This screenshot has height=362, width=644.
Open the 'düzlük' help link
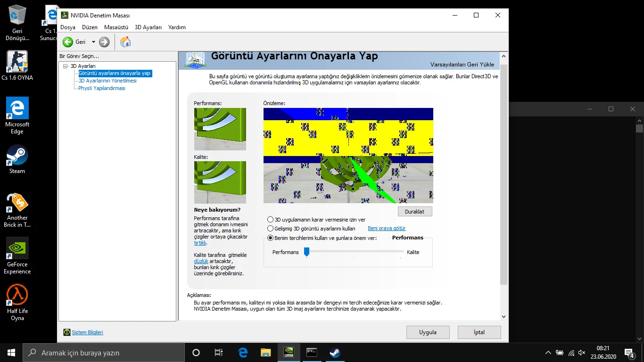(201, 261)
